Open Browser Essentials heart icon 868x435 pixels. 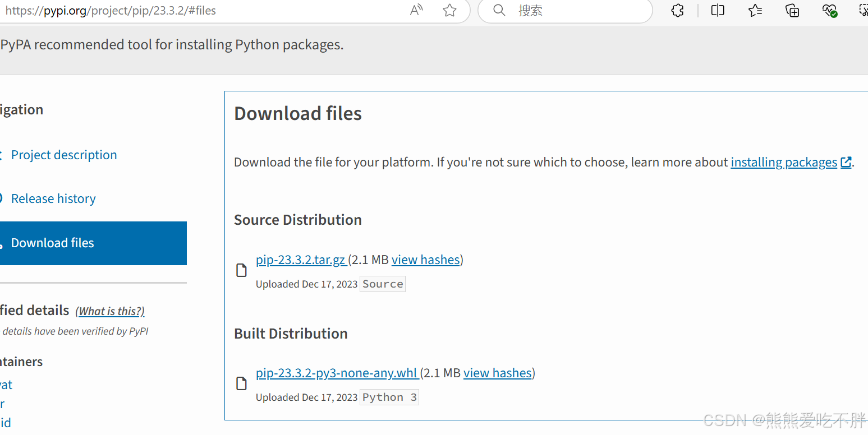tap(829, 10)
